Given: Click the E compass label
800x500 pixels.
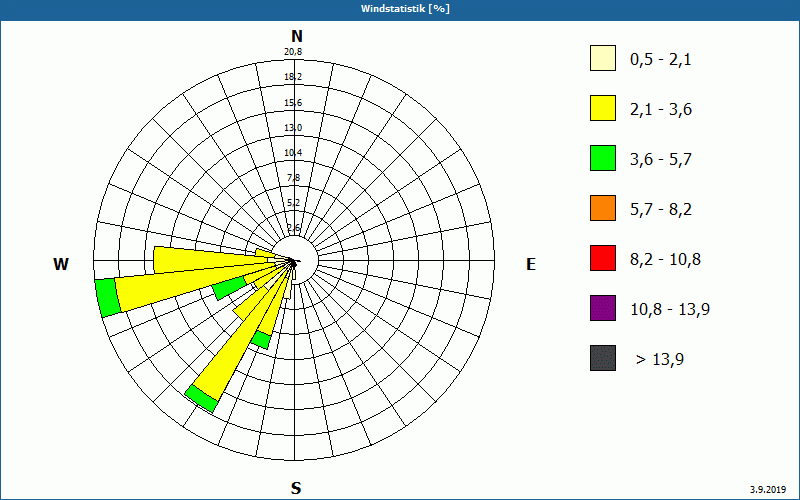Looking at the screenshot, I should coord(531,264).
